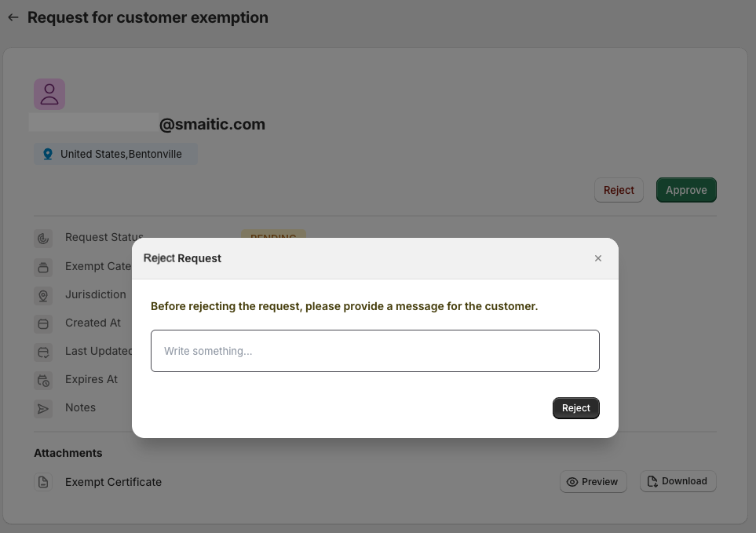756x533 pixels.
Task: Click the Created At calendar icon
Action: (x=43, y=324)
